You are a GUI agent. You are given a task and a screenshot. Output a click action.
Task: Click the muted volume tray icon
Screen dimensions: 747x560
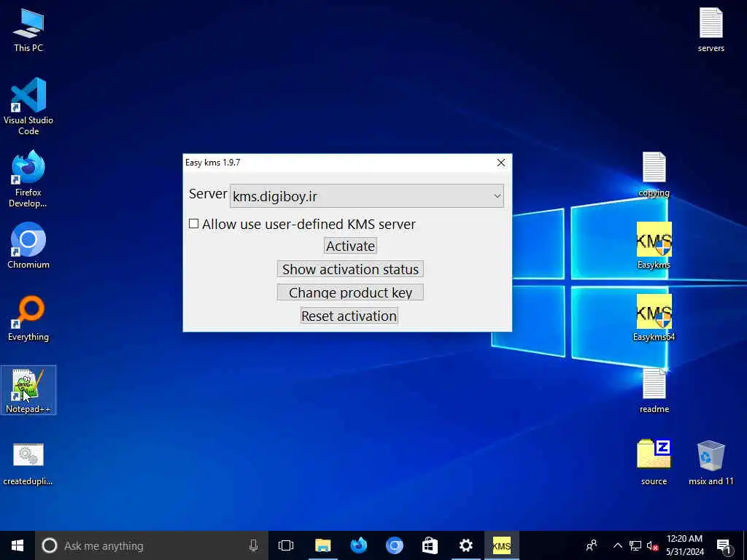pyautogui.click(x=652, y=545)
